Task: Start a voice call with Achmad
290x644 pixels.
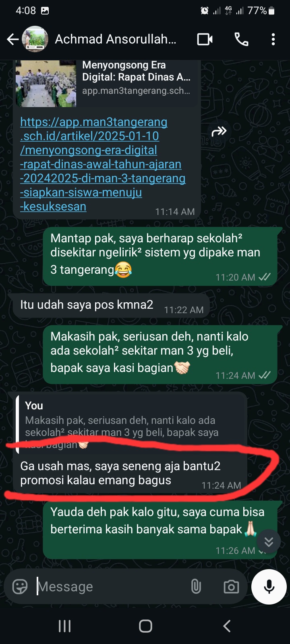Action: pyautogui.click(x=241, y=39)
